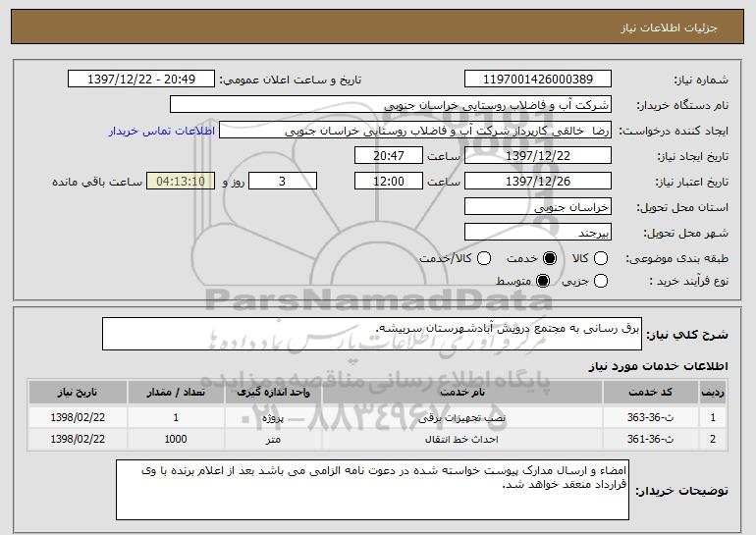This screenshot has width=756, height=535.
Task: Click the ساعت باقی مانده label
Action: 97,183
